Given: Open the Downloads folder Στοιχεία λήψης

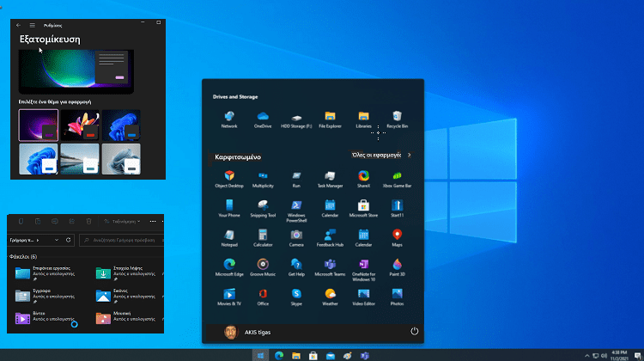Looking at the screenshot, I should 125,273.
